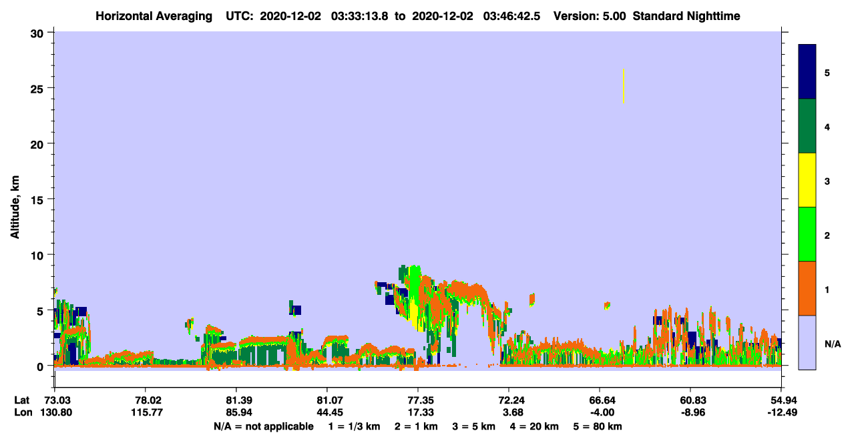Screen dimensions: 868x445
Task: Click the 'N/A = not applicable' legend note
Action: [x=264, y=426]
